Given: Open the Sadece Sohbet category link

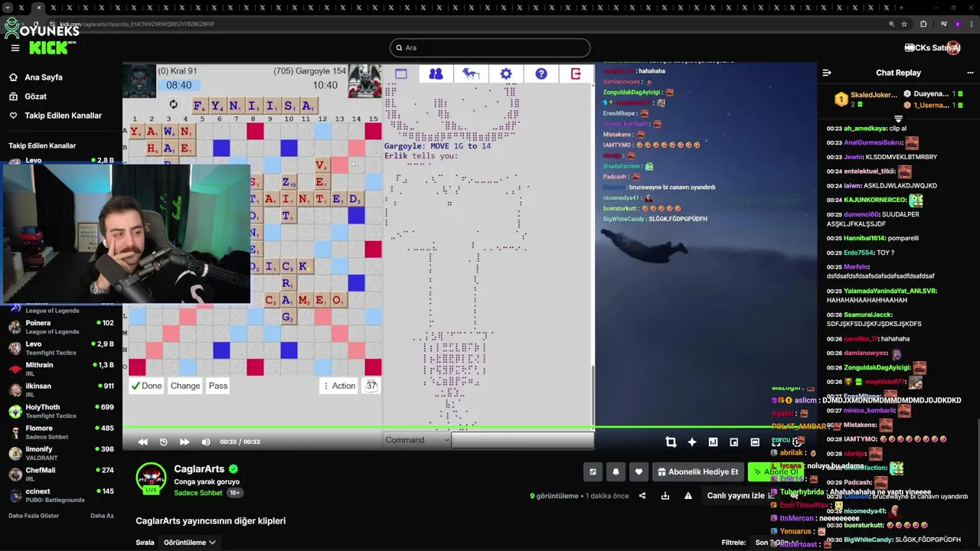Looking at the screenshot, I should pyautogui.click(x=198, y=493).
